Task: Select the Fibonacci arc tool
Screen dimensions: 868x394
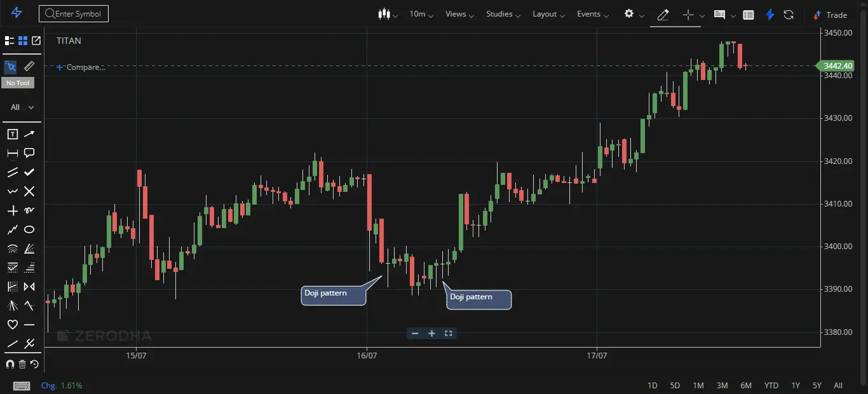Action: pos(12,248)
